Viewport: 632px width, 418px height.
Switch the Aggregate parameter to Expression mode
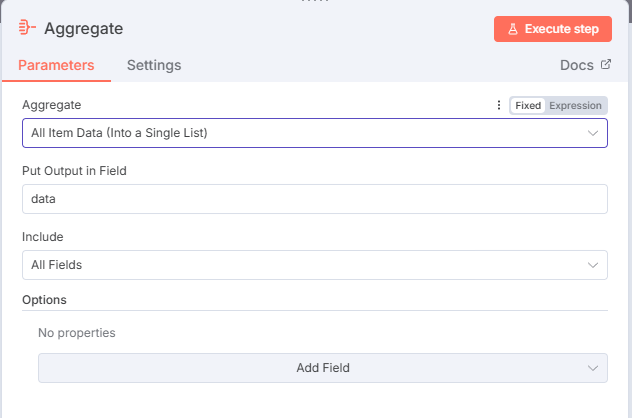click(576, 106)
